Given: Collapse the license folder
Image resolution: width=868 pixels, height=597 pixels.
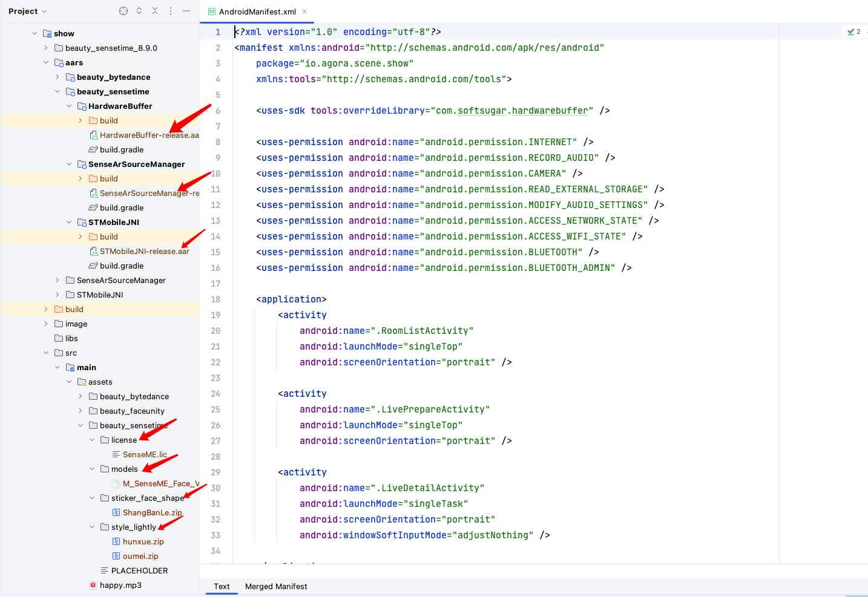Looking at the screenshot, I should pyautogui.click(x=92, y=440).
